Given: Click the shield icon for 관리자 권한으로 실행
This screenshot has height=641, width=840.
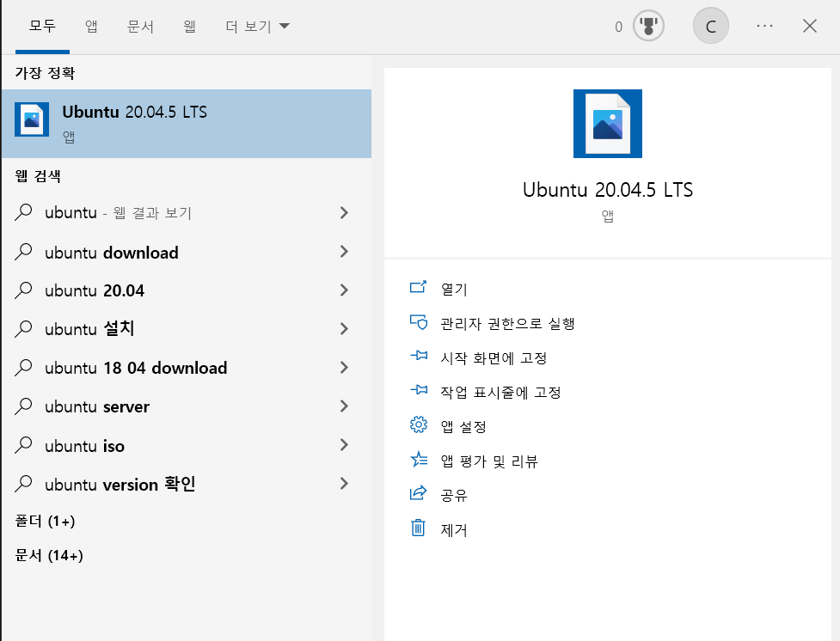Looking at the screenshot, I should pos(419,322).
